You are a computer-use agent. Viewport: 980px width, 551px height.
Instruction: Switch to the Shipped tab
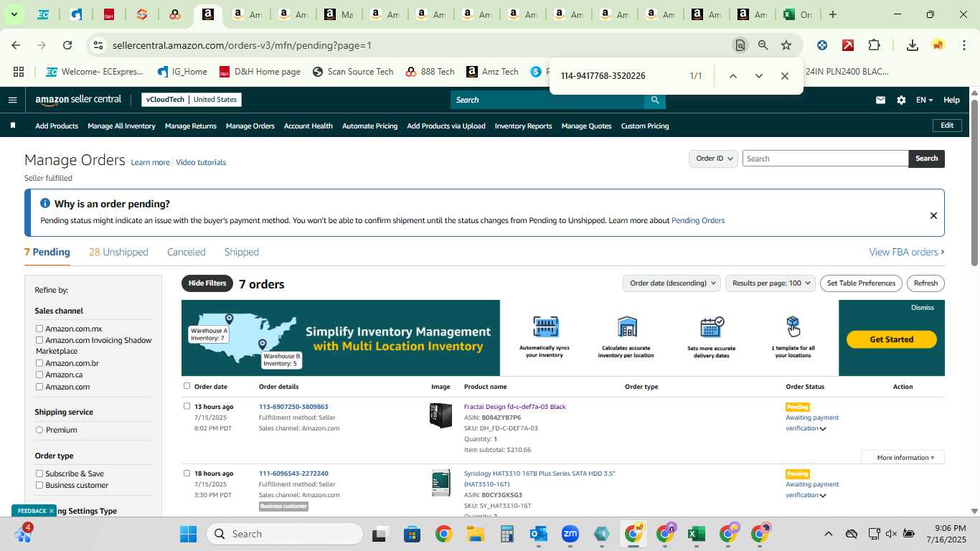[x=242, y=252]
